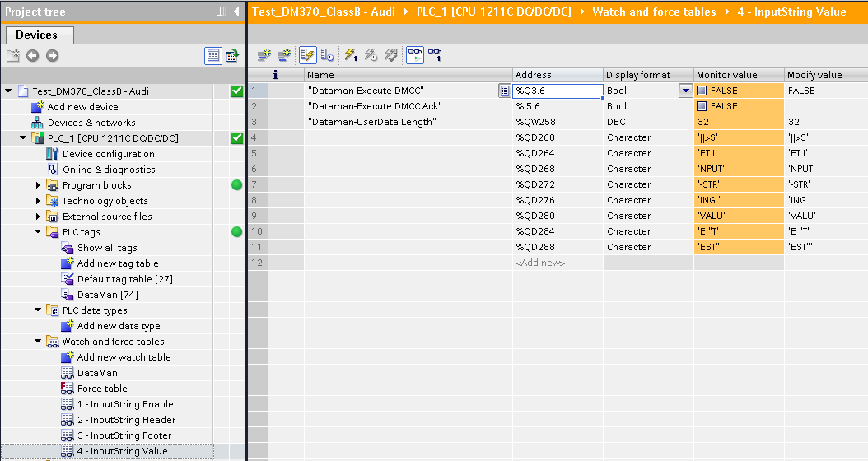Click Add new device in project tree
The height and width of the screenshot is (461, 868).
click(x=82, y=107)
